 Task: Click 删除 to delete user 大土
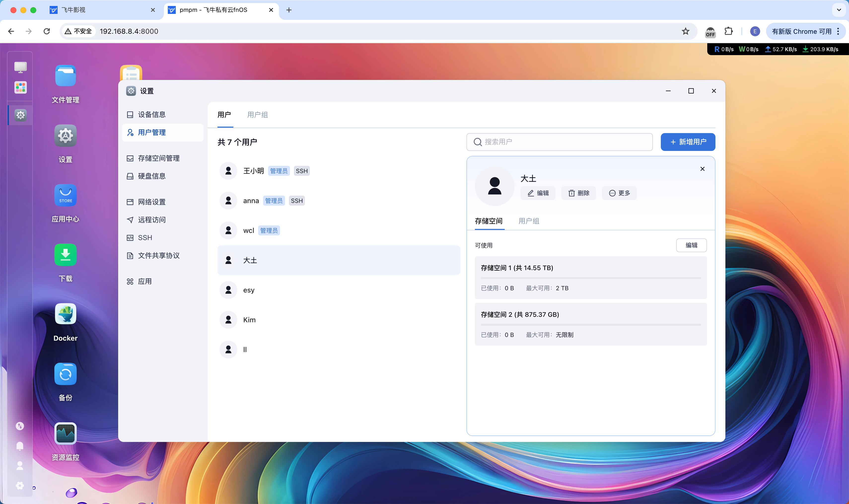[578, 193]
